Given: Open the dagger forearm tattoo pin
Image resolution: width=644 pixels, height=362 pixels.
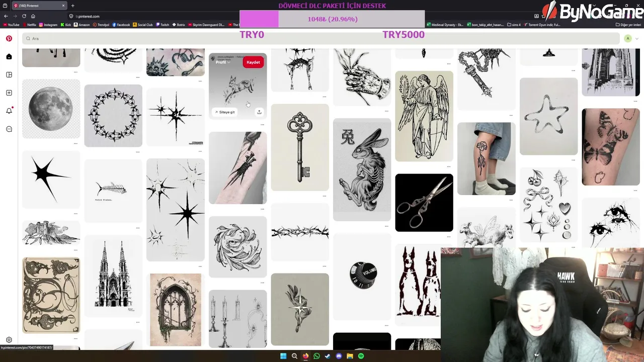Looking at the screenshot, I should point(238,168).
